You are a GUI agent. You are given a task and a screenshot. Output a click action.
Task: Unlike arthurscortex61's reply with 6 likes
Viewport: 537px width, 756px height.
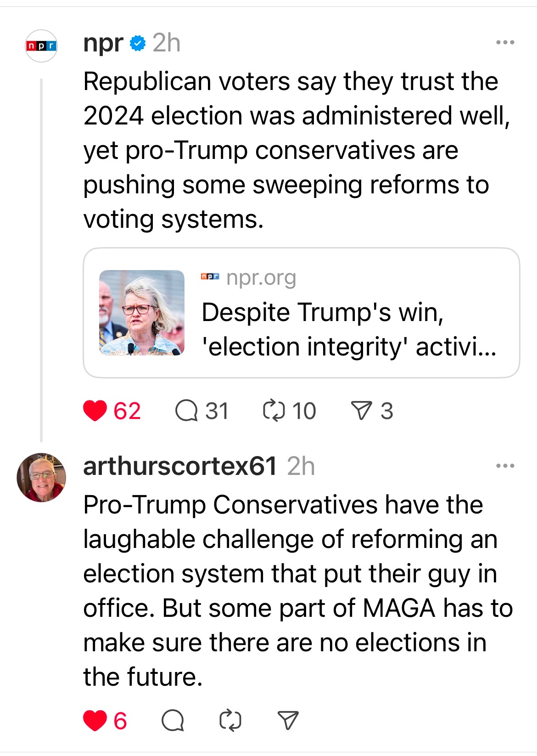pos(95,720)
